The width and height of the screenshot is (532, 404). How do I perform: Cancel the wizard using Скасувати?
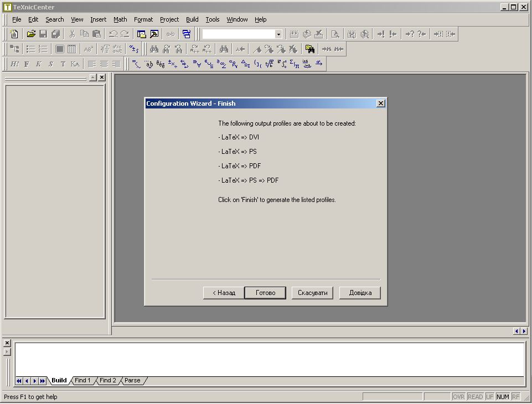[312, 293]
